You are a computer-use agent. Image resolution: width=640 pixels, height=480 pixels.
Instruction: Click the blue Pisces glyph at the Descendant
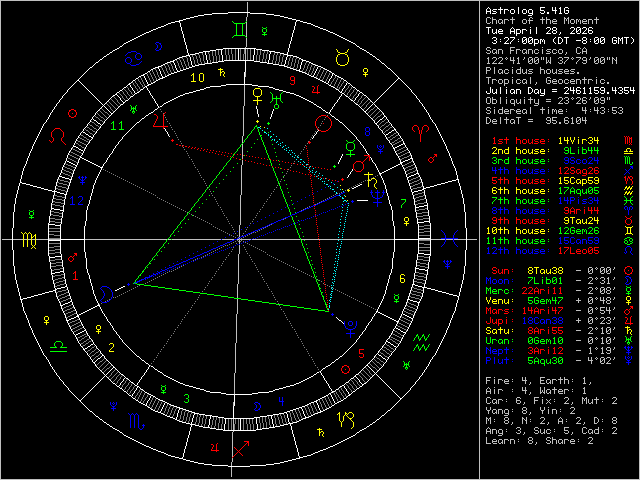coord(450,239)
